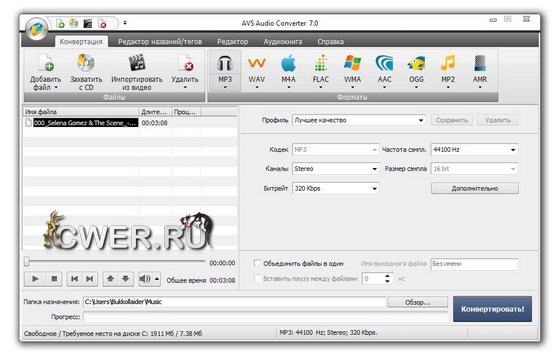Switch to the Конвертация tab
560x361 pixels.
coord(81,41)
